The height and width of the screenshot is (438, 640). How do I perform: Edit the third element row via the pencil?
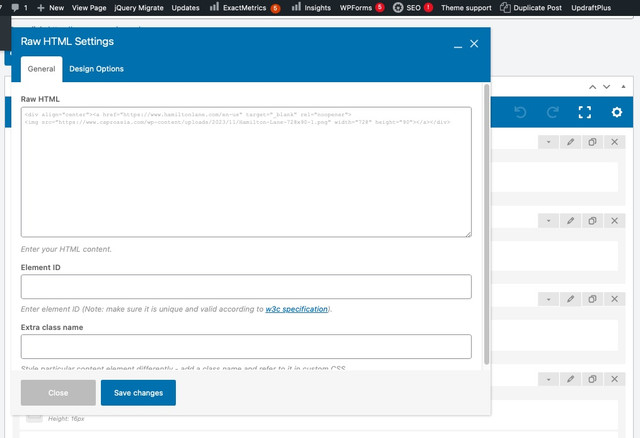570,299
